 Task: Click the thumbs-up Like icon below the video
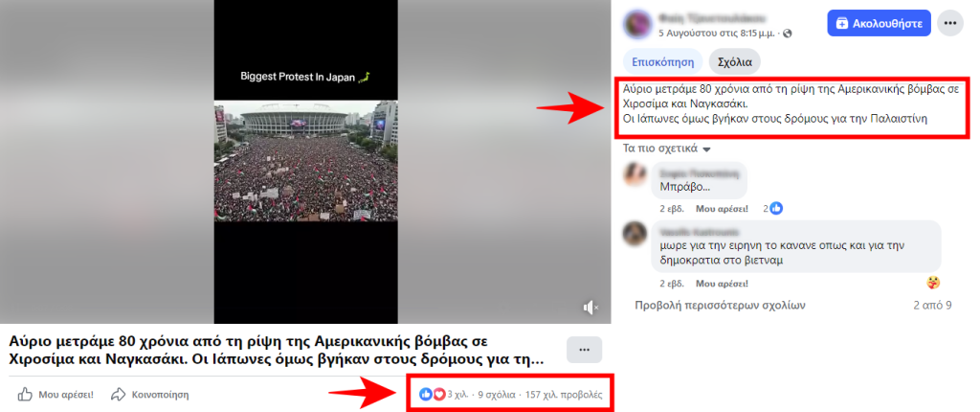[24, 395]
